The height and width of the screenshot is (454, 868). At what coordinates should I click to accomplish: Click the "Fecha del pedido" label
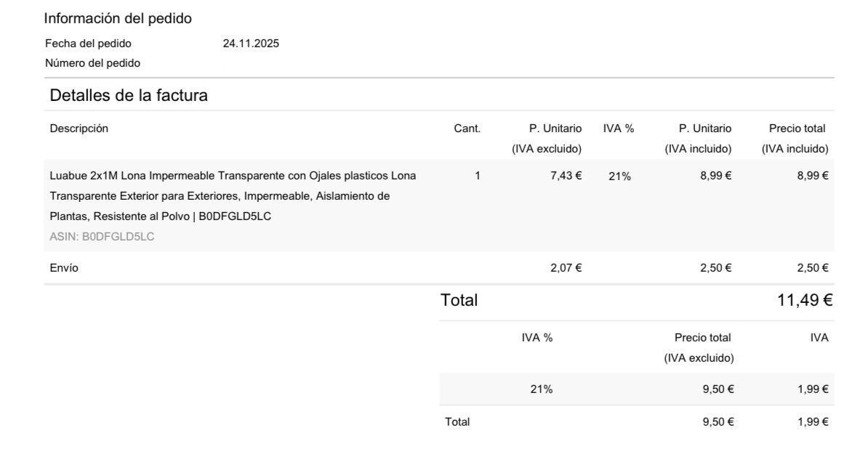click(88, 44)
